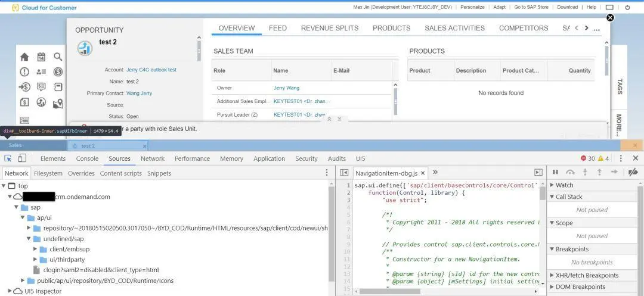Expand the public/ap/ui/repository folder

pos(23,281)
